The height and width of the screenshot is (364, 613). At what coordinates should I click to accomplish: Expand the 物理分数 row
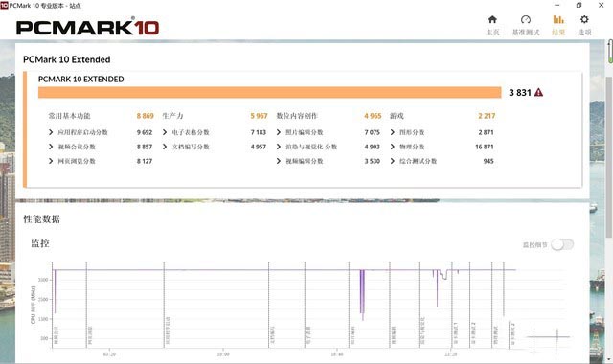pos(393,147)
